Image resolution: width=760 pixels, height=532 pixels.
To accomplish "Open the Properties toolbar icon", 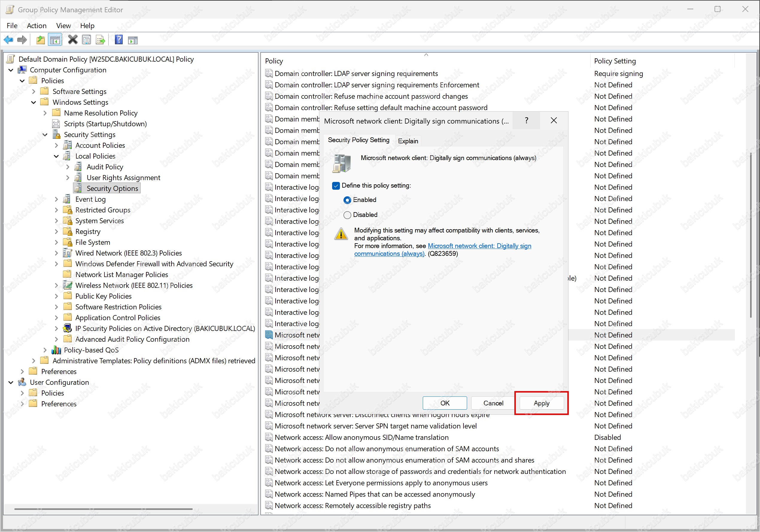I will point(86,40).
